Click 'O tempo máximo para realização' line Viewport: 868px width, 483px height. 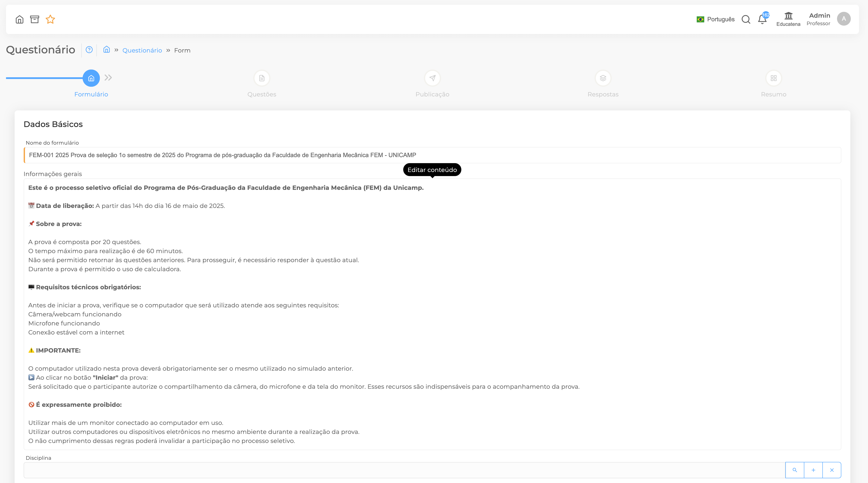tap(105, 251)
